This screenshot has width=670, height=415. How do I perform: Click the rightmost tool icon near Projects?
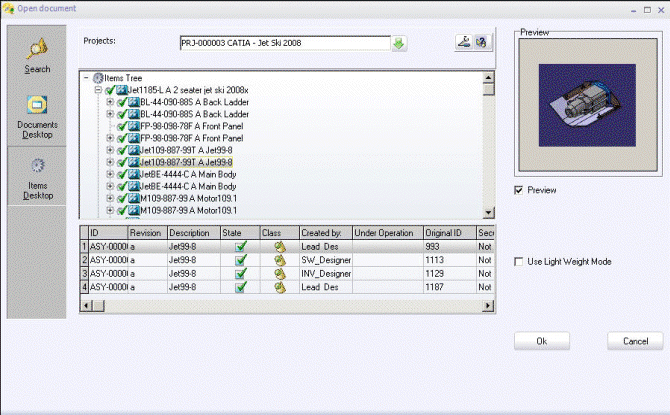pos(481,42)
